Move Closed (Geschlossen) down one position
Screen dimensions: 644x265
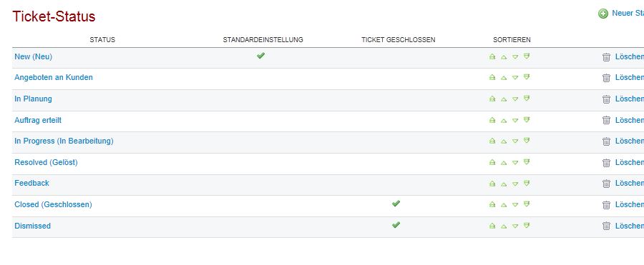pyautogui.click(x=515, y=205)
